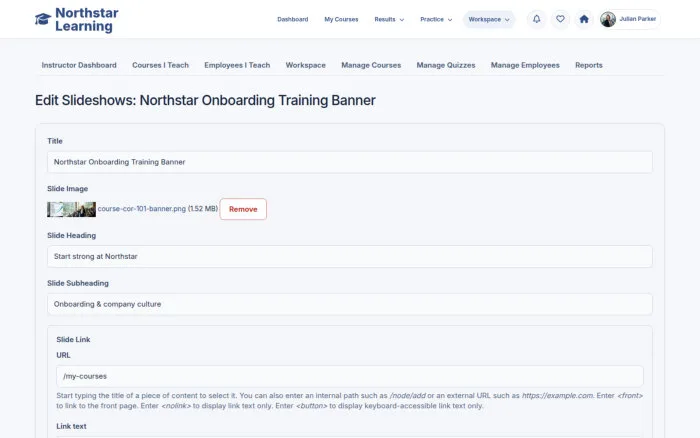The width and height of the screenshot is (700, 438).
Task: Switch to Courses I Teach tab
Action: point(160,65)
